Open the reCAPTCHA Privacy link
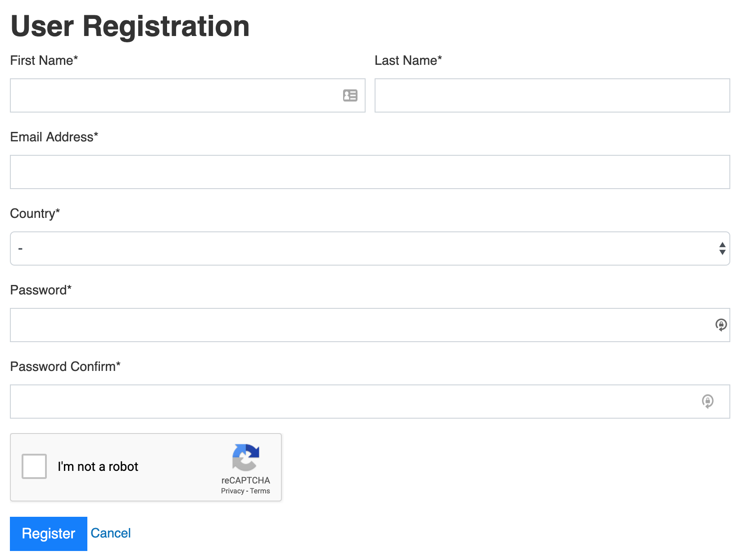The width and height of the screenshot is (742, 560). tap(232, 491)
